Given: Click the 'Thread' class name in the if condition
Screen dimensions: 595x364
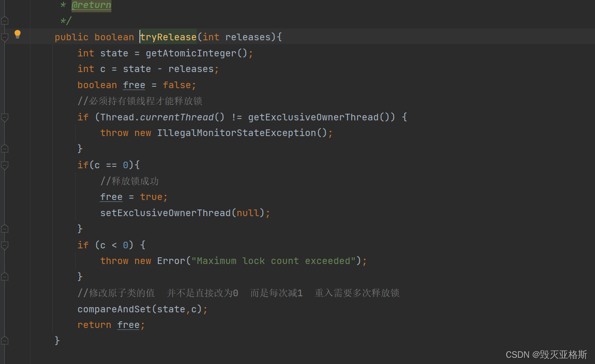Looking at the screenshot, I should (x=117, y=117).
